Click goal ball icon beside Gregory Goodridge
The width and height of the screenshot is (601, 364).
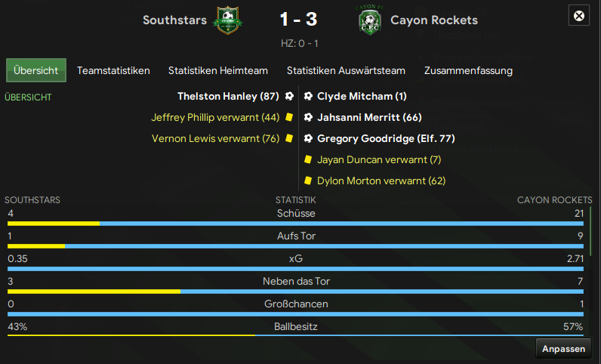(308, 139)
